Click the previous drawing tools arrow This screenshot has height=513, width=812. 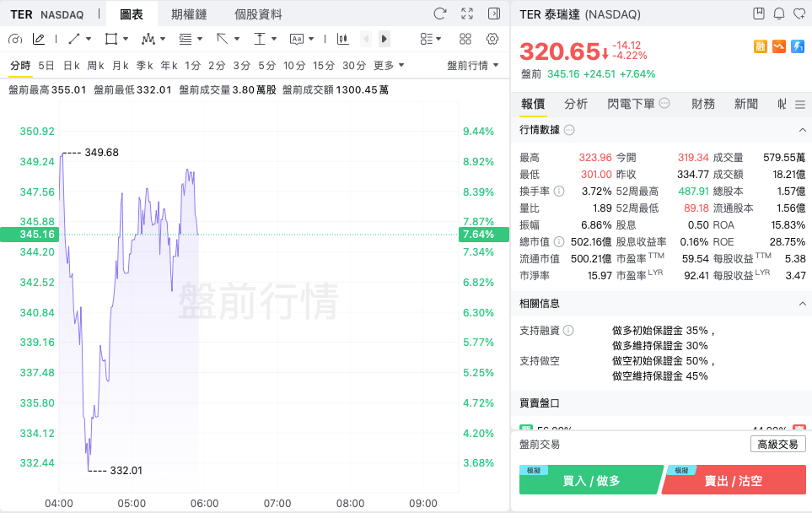[366, 39]
